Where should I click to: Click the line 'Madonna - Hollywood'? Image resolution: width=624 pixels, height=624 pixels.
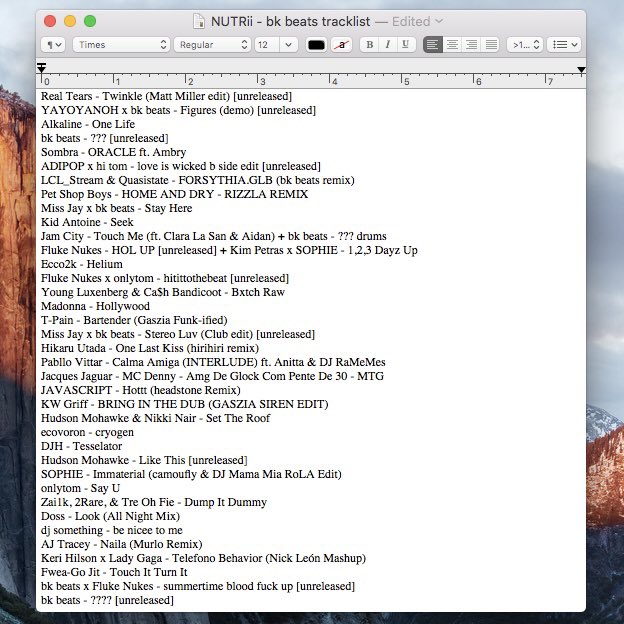click(x=96, y=306)
